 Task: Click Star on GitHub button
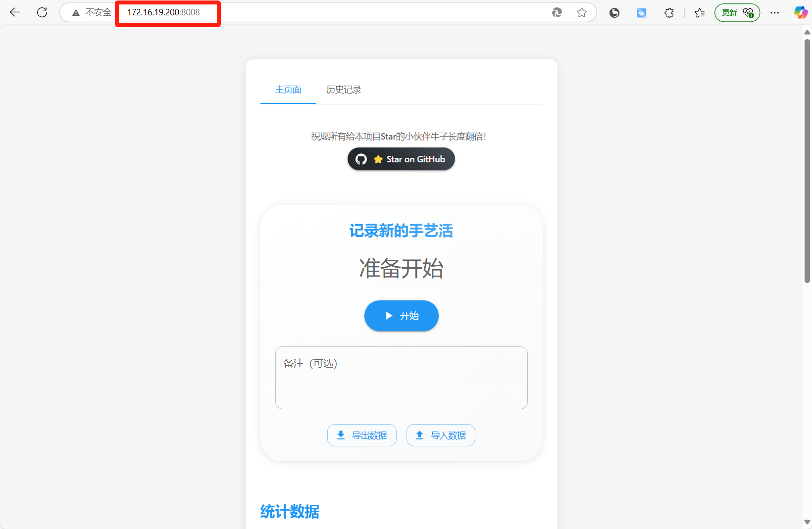(x=401, y=159)
